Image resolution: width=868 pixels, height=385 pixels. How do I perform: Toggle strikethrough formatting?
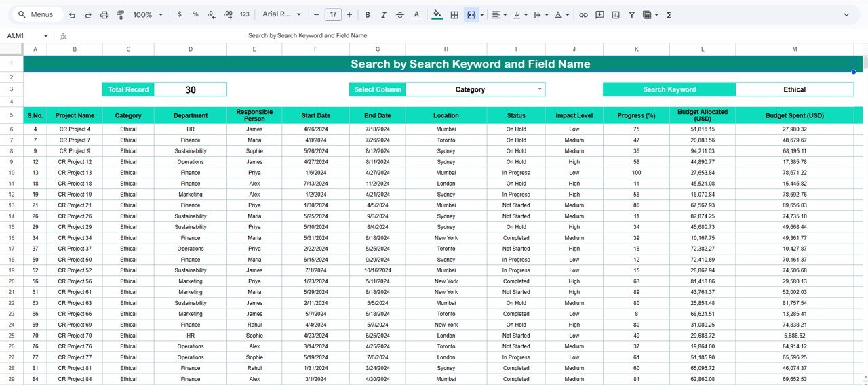400,14
